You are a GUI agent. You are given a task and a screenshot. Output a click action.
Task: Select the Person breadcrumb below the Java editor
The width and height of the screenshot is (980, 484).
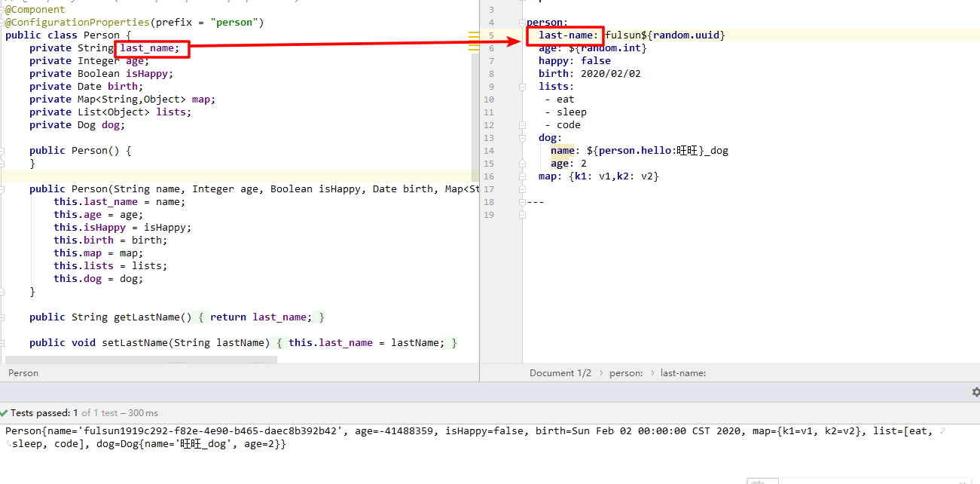[x=23, y=373]
